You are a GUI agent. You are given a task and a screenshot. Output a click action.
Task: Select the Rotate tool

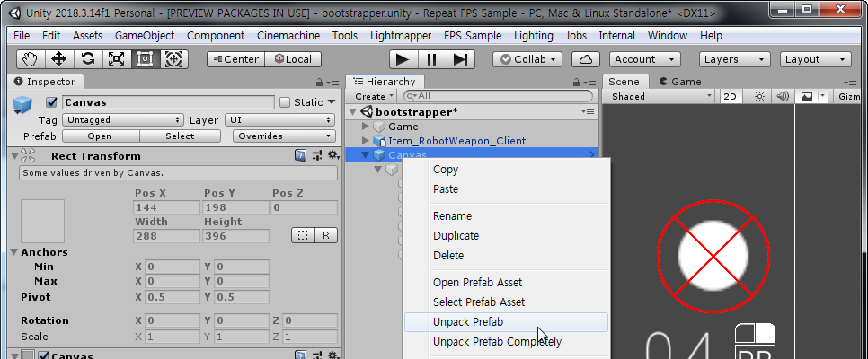coord(88,59)
